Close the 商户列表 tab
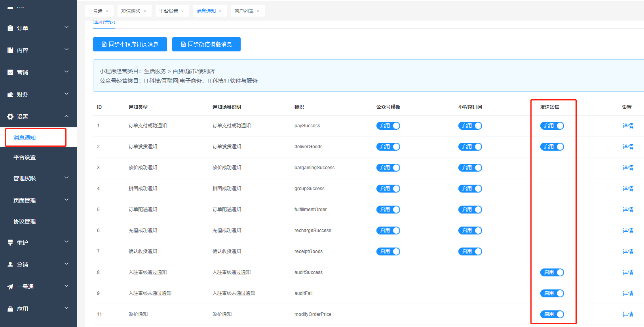The width and height of the screenshot is (644, 327). tap(258, 11)
